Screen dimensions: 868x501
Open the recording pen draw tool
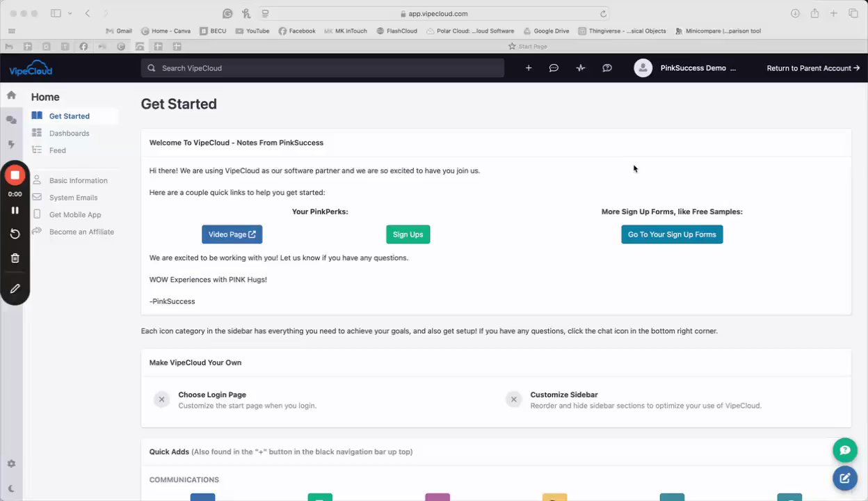pyautogui.click(x=15, y=289)
